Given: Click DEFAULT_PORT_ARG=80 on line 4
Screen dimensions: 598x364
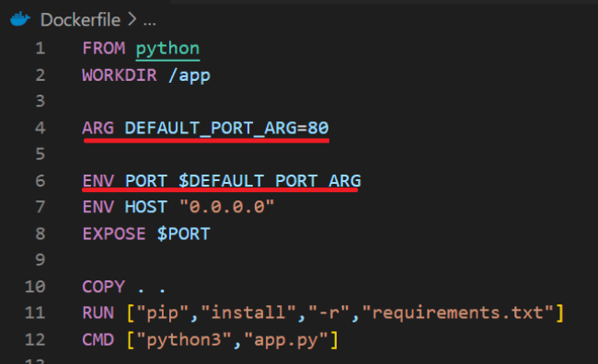Looking at the screenshot, I should [x=226, y=128].
